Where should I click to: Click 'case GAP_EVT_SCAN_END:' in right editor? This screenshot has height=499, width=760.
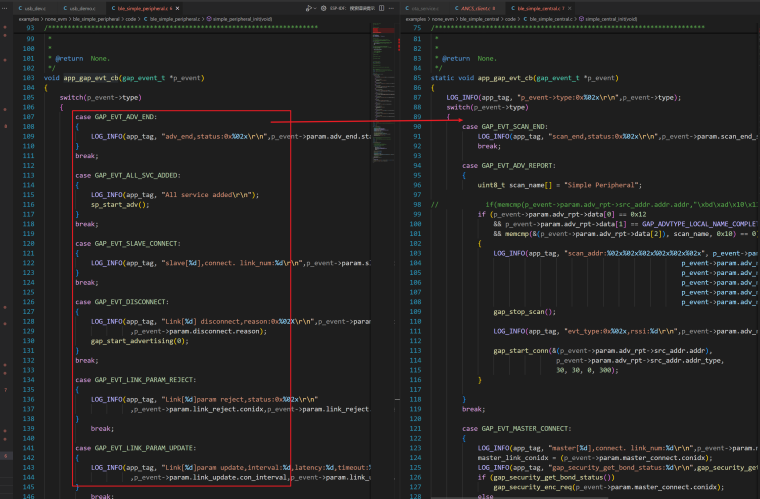[x=505, y=126]
